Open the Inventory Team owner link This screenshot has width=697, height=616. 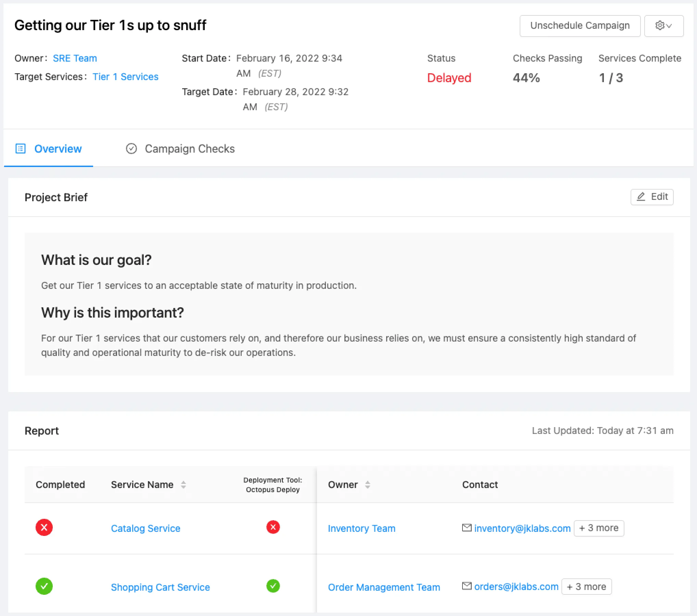pyautogui.click(x=362, y=528)
